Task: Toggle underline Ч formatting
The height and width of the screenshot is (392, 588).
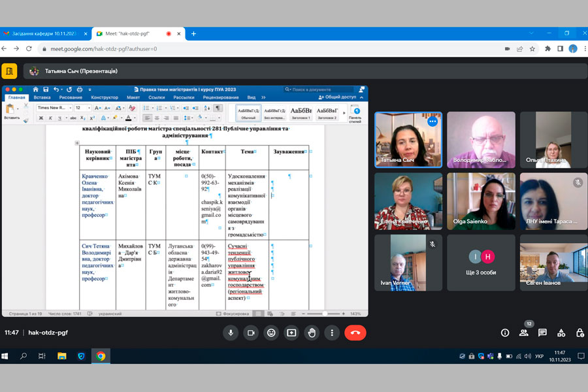Action: tap(59, 118)
